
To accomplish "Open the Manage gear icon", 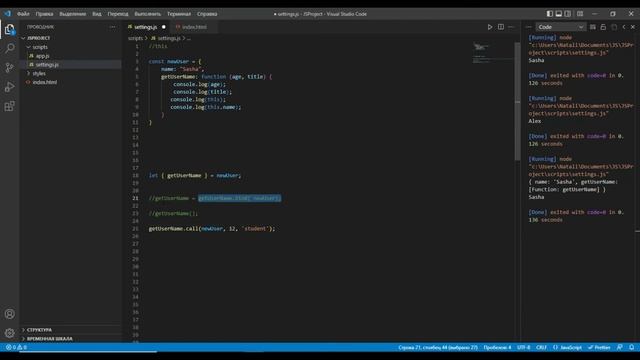I will pos(9,333).
